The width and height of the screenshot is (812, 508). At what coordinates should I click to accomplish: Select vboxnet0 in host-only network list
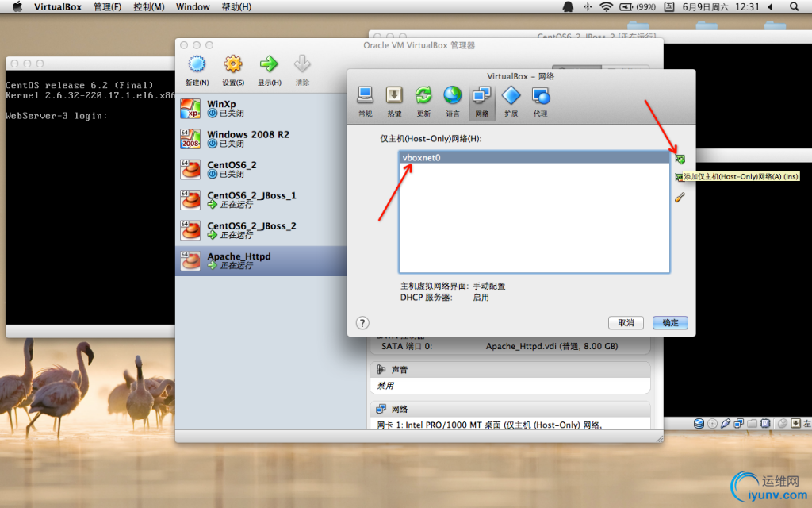tap(534, 158)
